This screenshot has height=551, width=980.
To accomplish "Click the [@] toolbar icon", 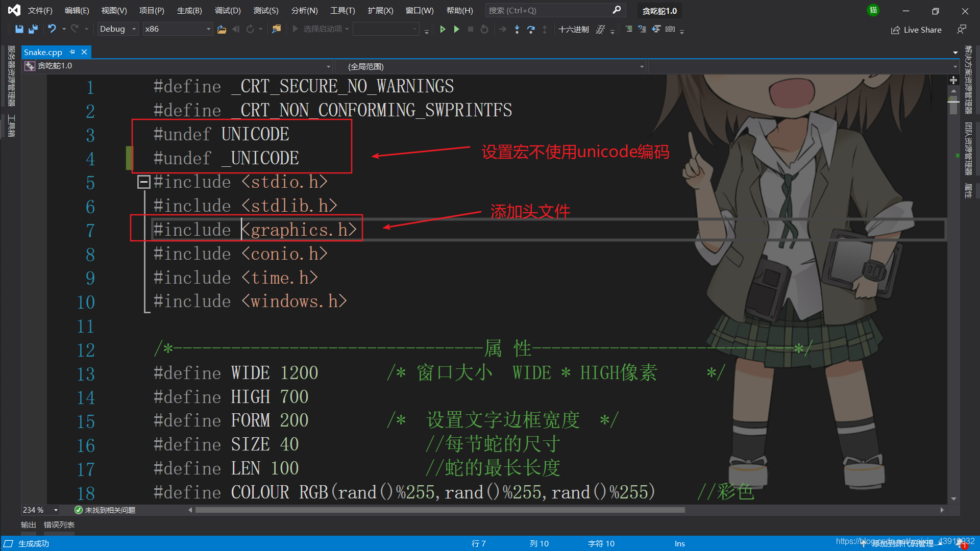I will pyautogui.click(x=670, y=29).
